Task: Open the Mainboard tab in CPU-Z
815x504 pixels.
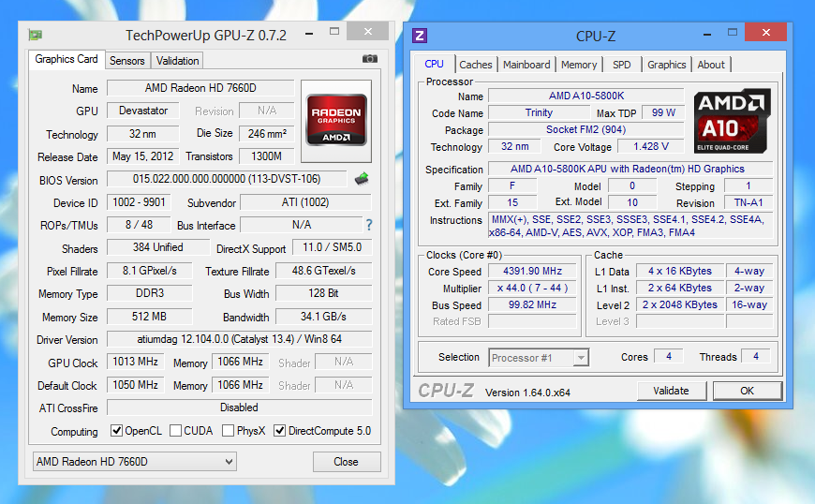Action: [526, 65]
